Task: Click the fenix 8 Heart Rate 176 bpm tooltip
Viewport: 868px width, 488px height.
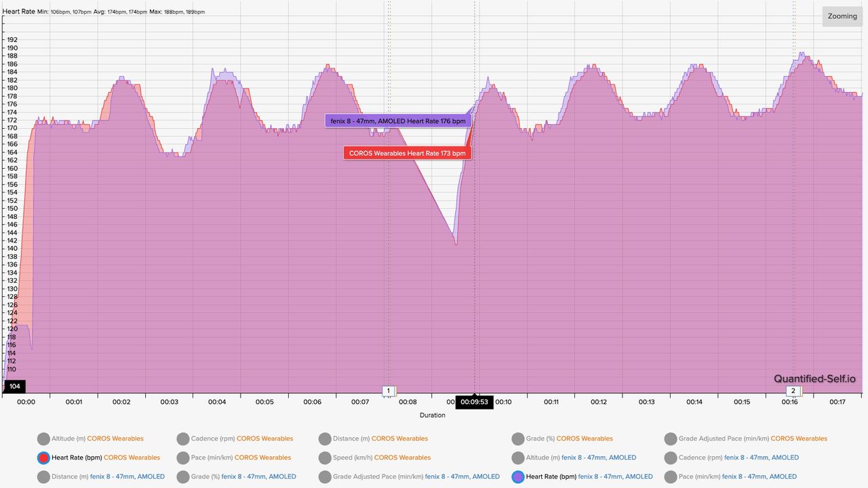Action: tap(398, 121)
